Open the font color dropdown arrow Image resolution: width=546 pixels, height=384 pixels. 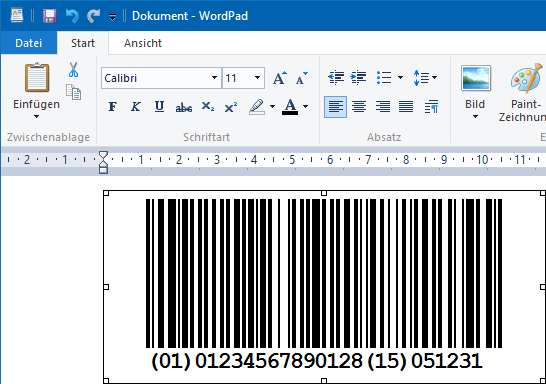click(305, 107)
